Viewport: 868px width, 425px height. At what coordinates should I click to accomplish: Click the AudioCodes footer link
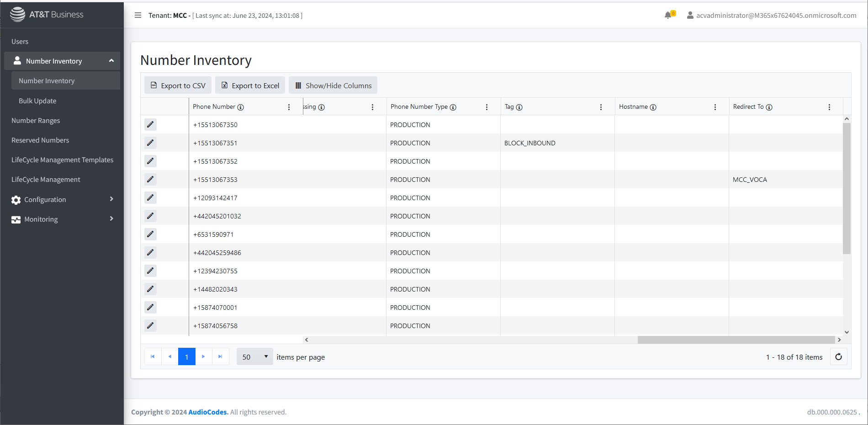click(x=208, y=412)
